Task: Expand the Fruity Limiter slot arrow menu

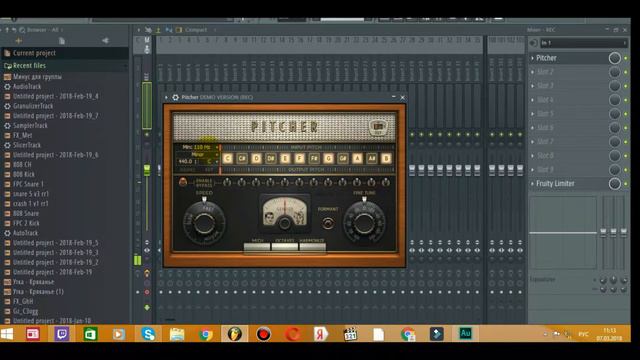Action: 532,184
